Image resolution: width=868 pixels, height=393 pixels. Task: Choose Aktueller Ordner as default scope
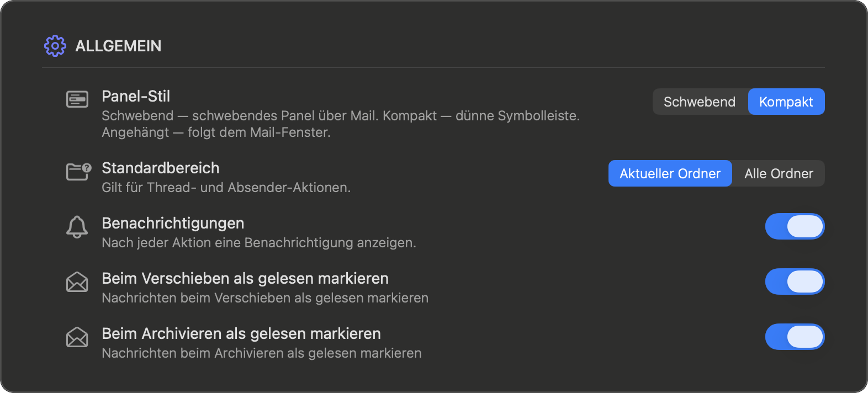tap(670, 173)
